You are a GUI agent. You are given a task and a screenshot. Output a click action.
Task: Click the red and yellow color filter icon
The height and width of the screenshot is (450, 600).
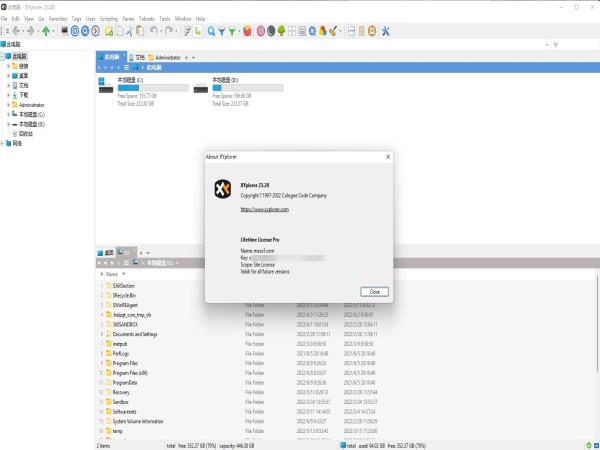[247, 31]
